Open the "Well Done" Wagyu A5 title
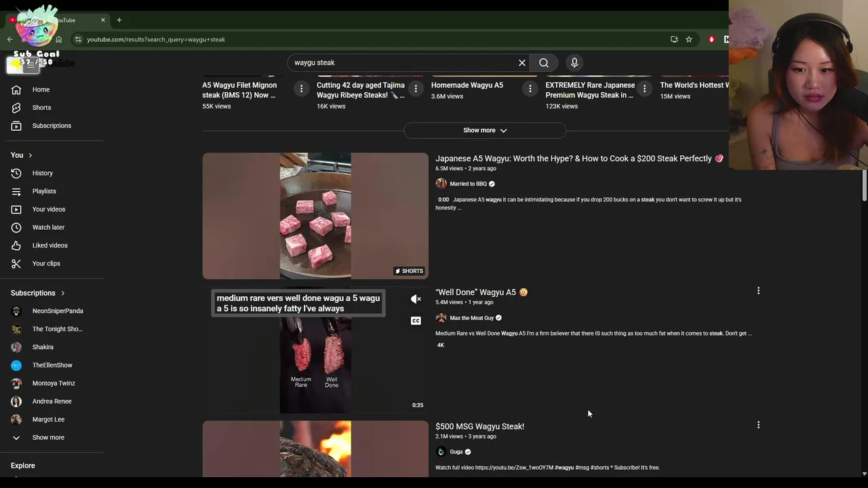The image size is (868, 488). (x=481, y=292)
